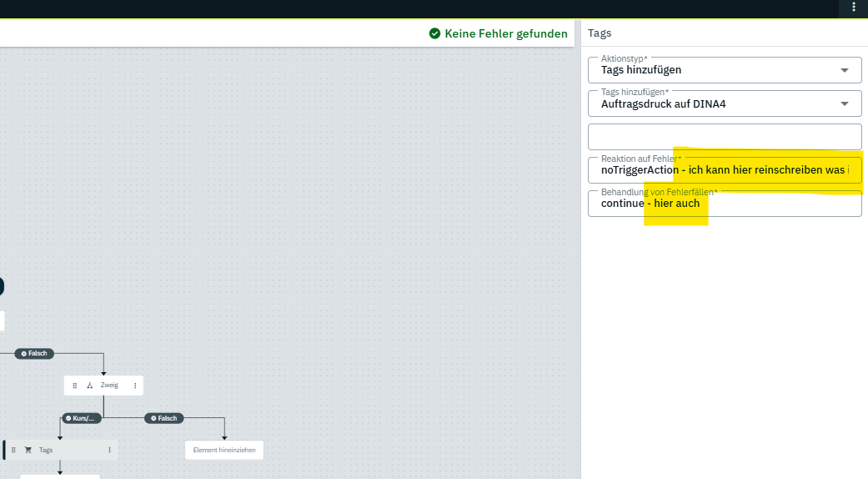Click the Keine Fehler gefunden status text

coord(505,34)
